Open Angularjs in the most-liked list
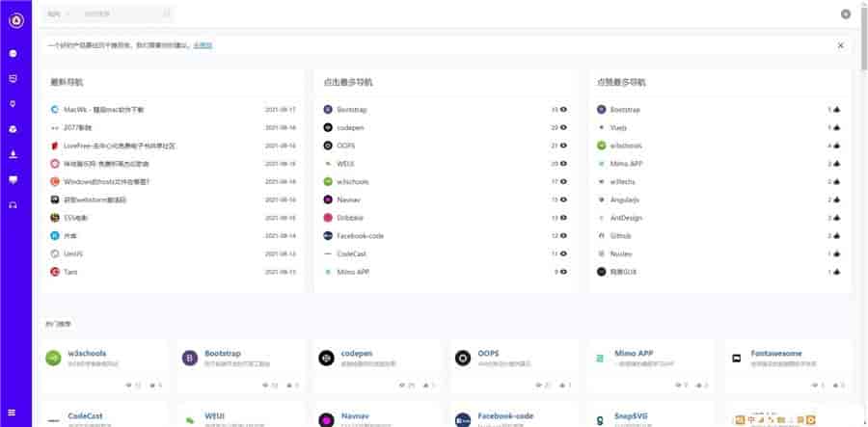 624,200
